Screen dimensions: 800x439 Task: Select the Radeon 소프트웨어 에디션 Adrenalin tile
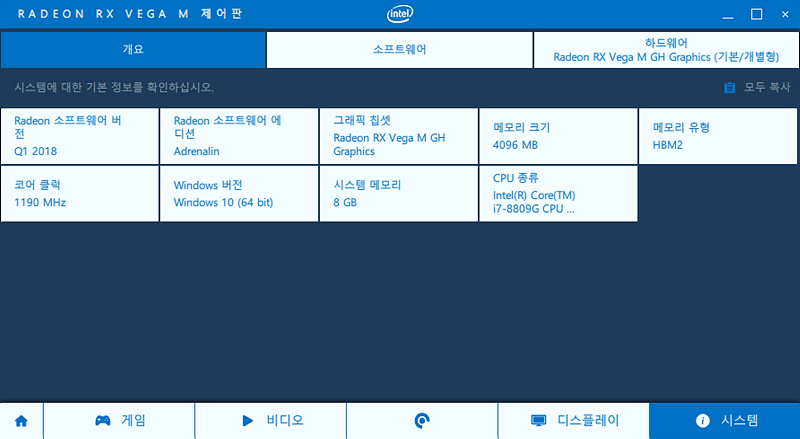coord(239,136)
